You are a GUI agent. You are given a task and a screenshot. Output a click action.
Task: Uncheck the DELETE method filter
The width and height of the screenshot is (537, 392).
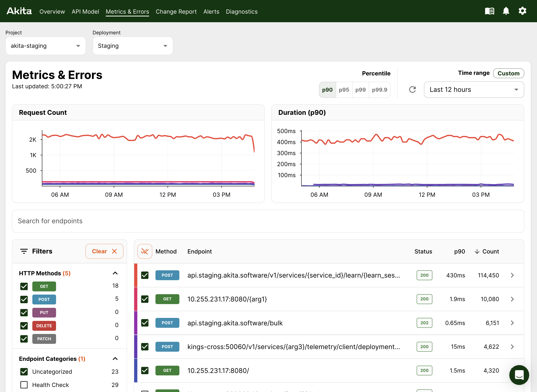tap(24, 326)
